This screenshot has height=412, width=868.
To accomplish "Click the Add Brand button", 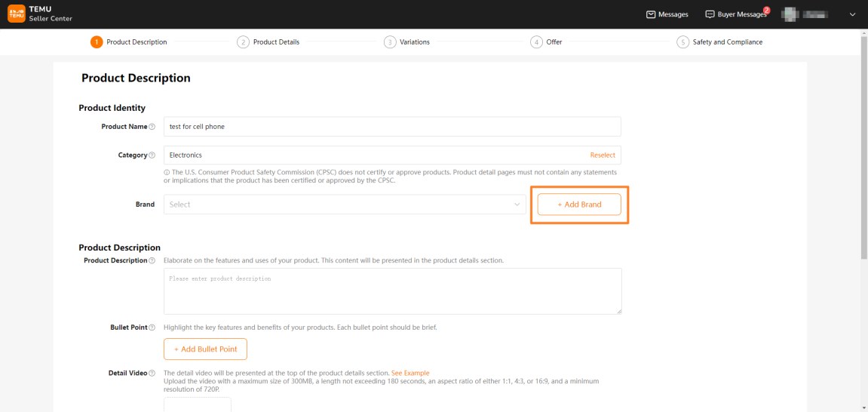I will (x=579, y=204).
